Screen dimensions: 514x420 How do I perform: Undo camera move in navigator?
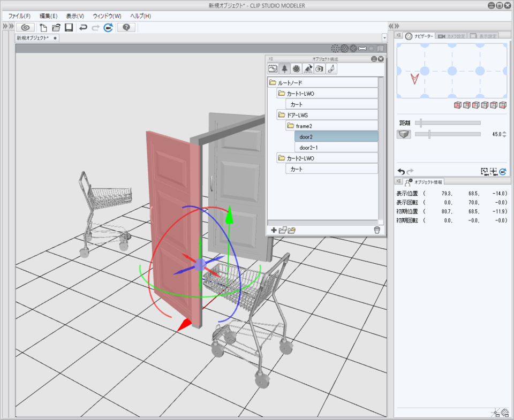coord(401,171)
